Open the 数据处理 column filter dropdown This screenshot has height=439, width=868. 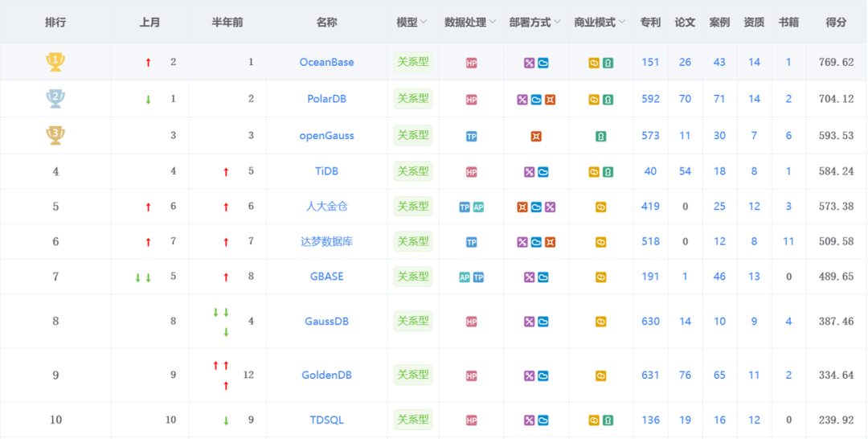(492, 23)
